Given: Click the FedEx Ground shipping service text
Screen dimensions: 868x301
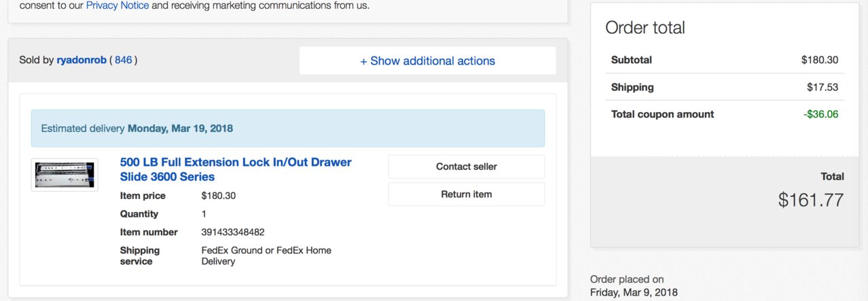Looking at the screenshot, I should pyautogui.click(x=266, y=255).
